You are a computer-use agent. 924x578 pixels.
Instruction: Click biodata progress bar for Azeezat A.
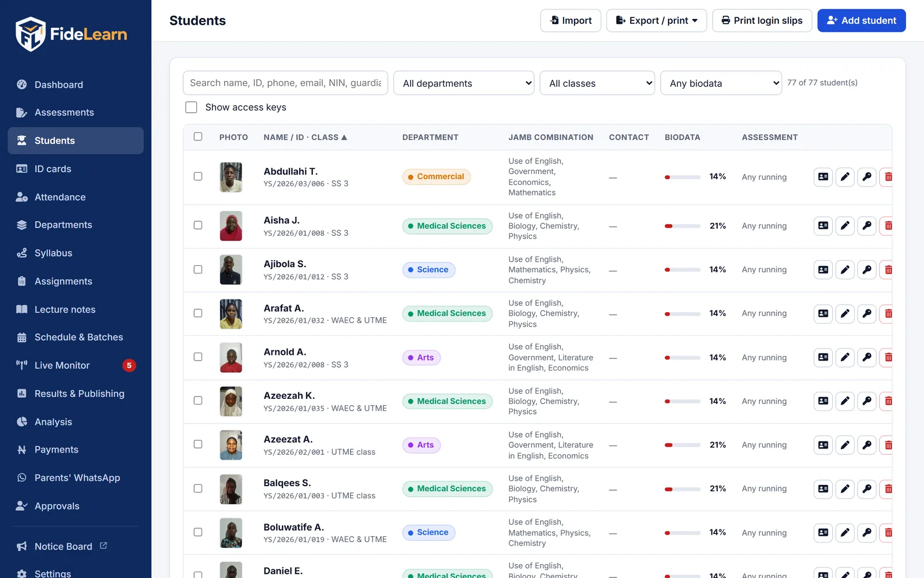683,445
